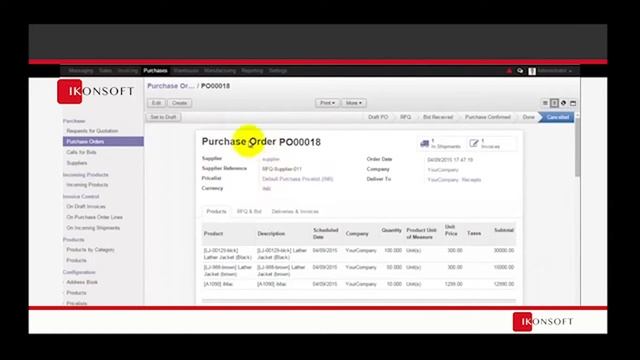Click Scheduled Date column header
Image resolution: width=640 pixels, height=360 pixels.
coord(325,233)
